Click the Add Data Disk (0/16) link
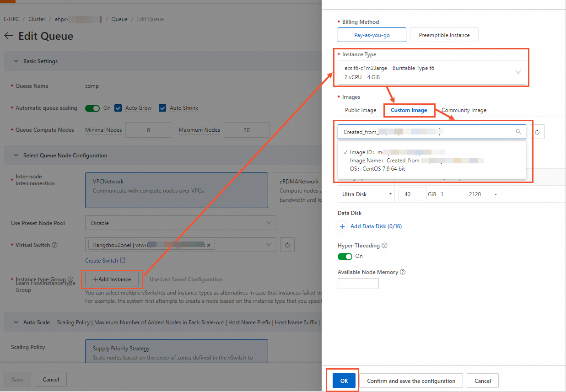This screenshot has height=392, width=566. tap(376, 226)
